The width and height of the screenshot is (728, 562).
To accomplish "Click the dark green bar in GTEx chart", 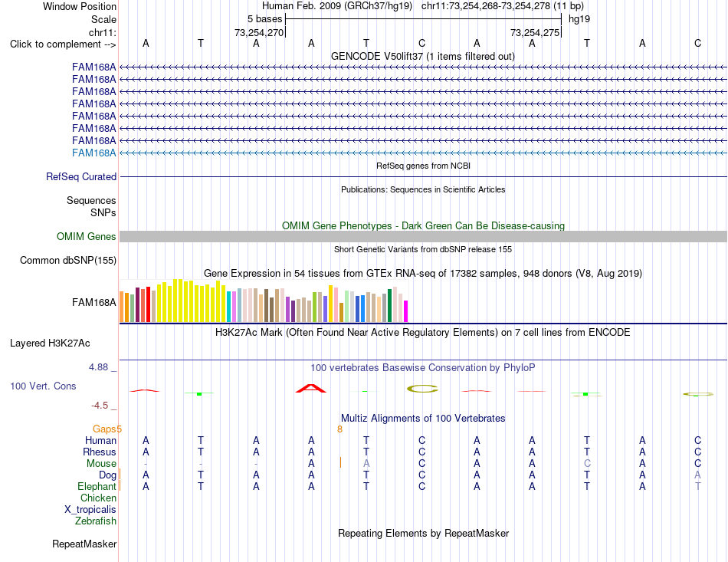I will pyautogui.click(x=389, y=306).
